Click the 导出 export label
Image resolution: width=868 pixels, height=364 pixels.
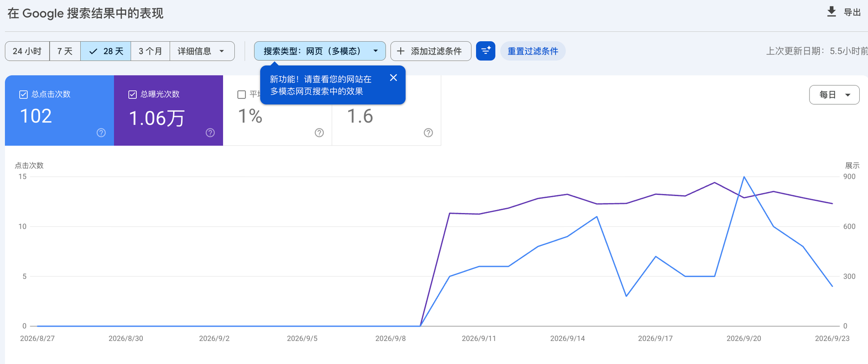852,12
